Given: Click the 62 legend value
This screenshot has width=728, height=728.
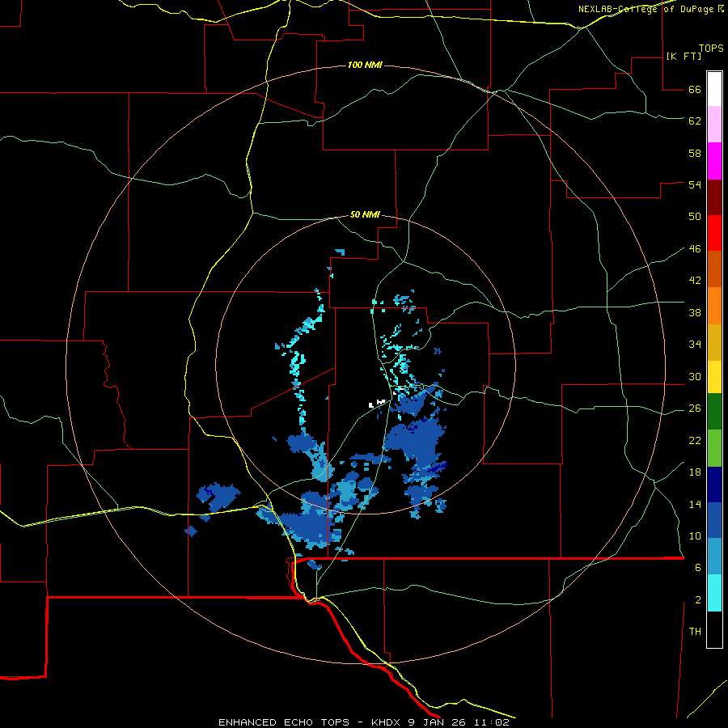Looking at the screenshot, I should 695,121.
